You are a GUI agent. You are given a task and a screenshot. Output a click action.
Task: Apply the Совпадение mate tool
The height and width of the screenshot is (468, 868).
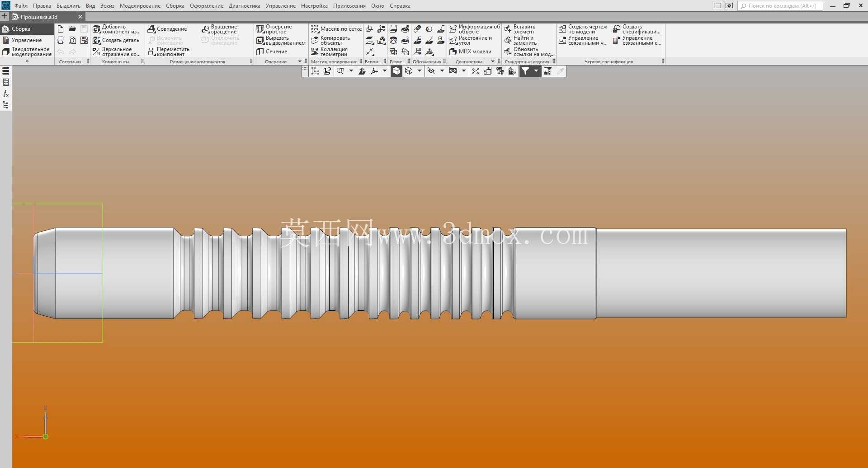click(167, 29)
